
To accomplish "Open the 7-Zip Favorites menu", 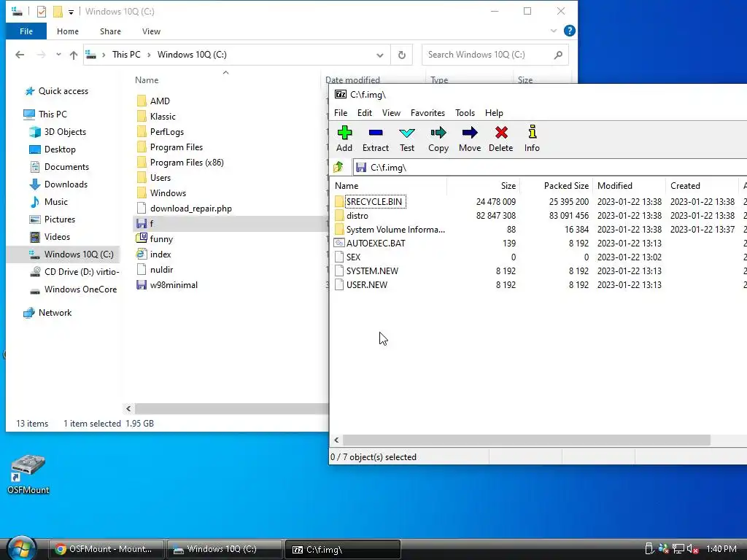I will (427, 113).
